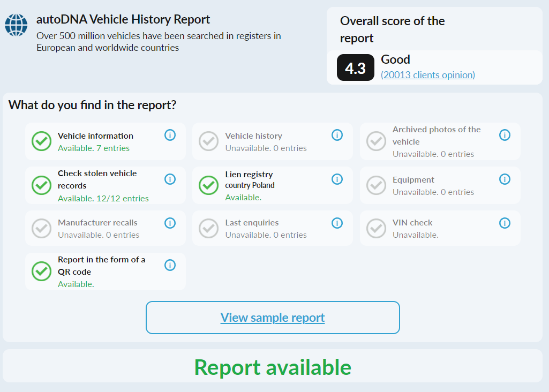Click the grey checkmark next to Equipment
The width and height of the screenshot is (549, 392).
376,185
